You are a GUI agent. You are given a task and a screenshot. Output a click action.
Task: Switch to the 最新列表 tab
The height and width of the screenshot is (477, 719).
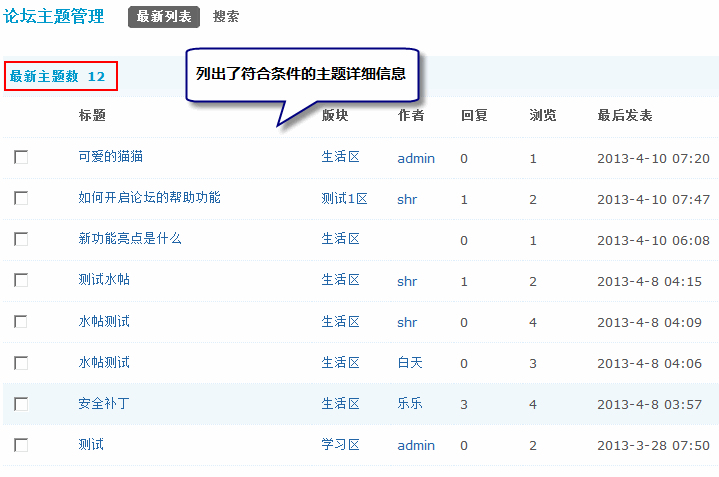point(164,17)
